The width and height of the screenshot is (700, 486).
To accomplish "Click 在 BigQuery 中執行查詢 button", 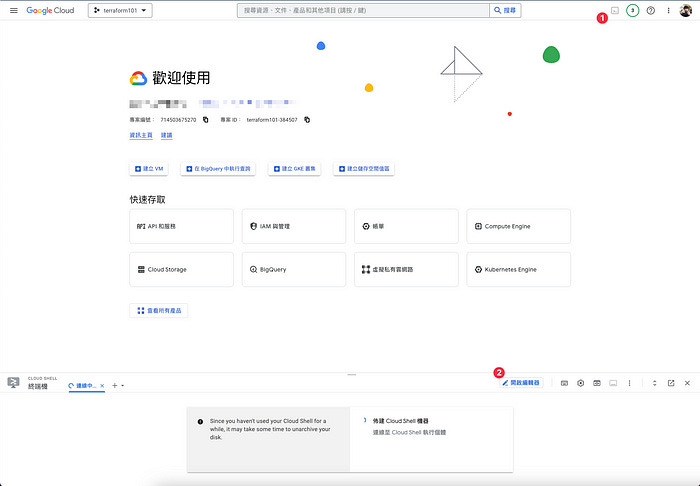I will pos(218,169).
